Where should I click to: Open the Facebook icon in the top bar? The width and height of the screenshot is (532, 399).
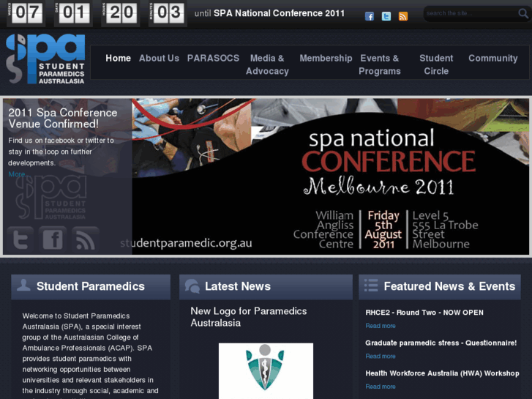click(x=370, y=16)
